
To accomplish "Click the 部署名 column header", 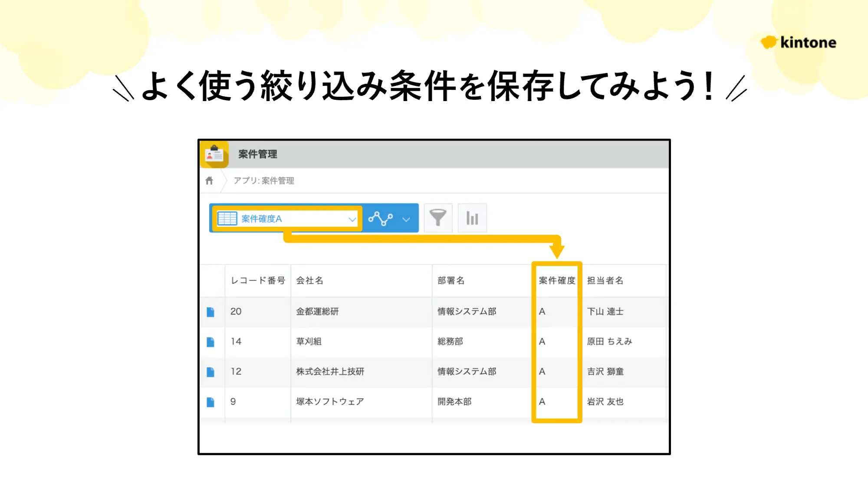I will pos(451,281).
